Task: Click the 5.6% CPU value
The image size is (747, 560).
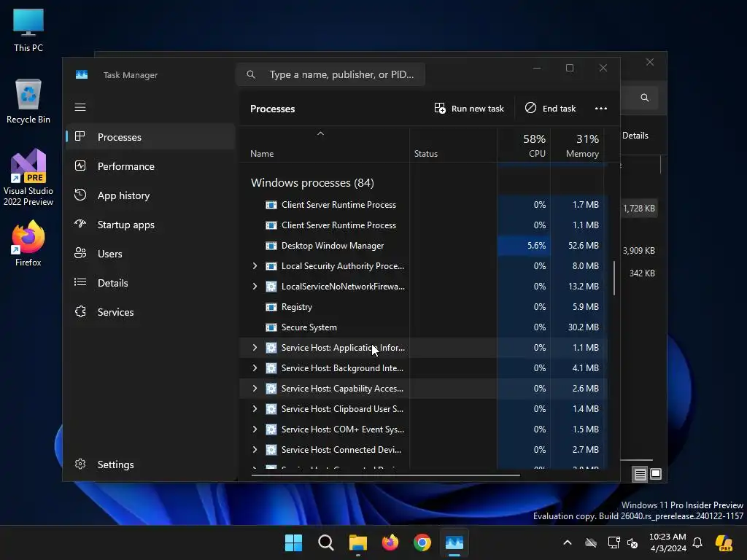Action: pos(536,246)
